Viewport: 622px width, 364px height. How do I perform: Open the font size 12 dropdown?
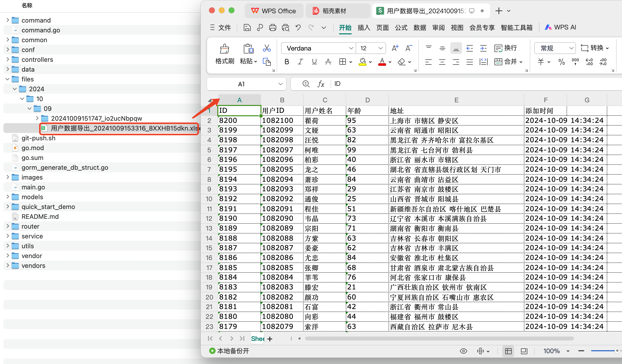[380, 48]
